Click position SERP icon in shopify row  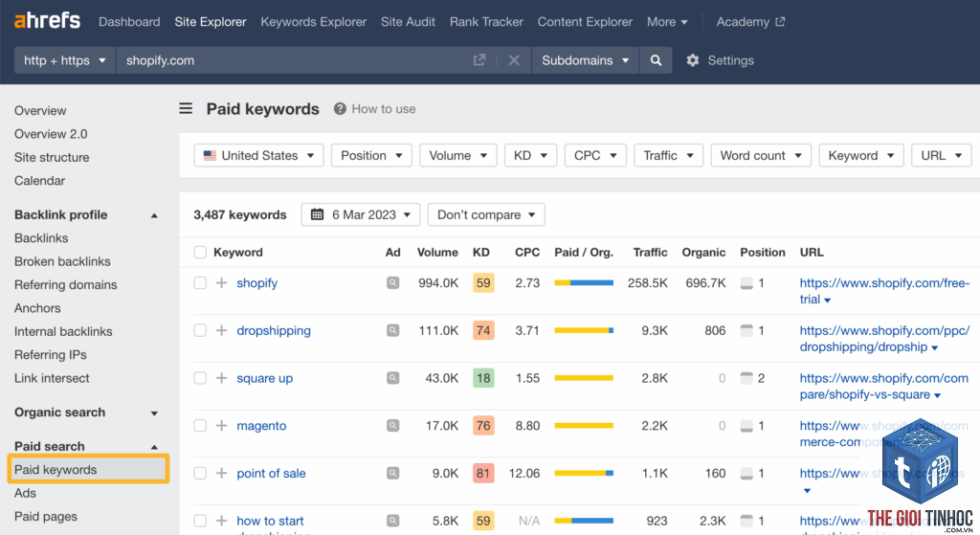(746, 283)
